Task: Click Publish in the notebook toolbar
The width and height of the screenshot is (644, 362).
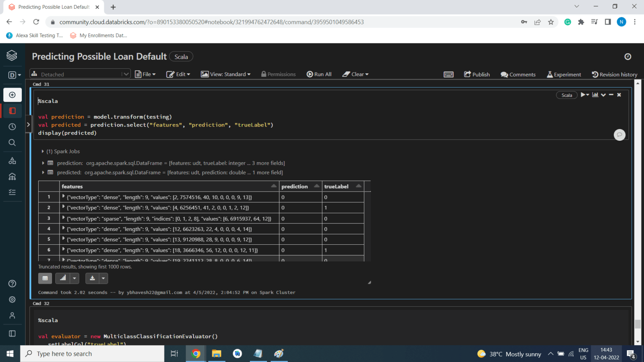Action: click(477, 74)
